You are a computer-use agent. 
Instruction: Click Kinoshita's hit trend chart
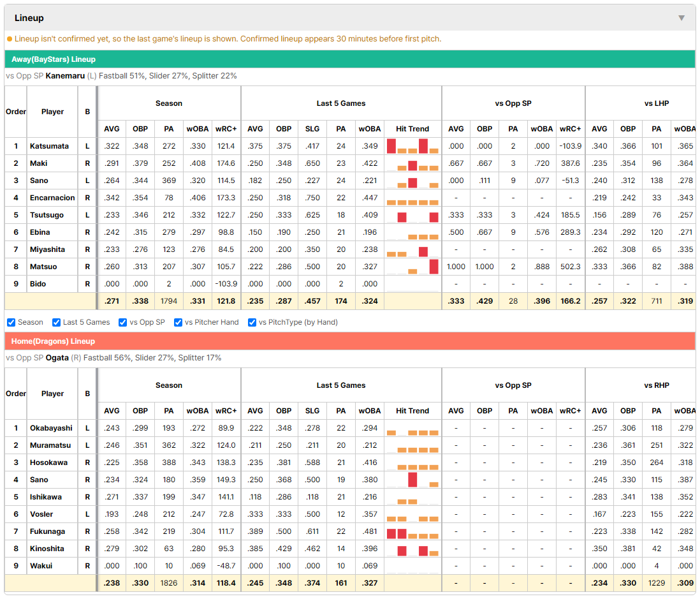(412, 549)
